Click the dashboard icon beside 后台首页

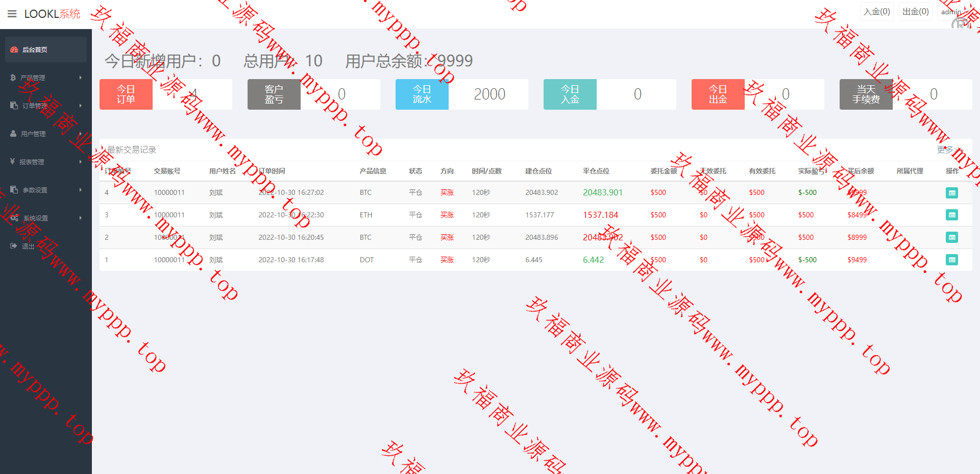click(14, 49)
